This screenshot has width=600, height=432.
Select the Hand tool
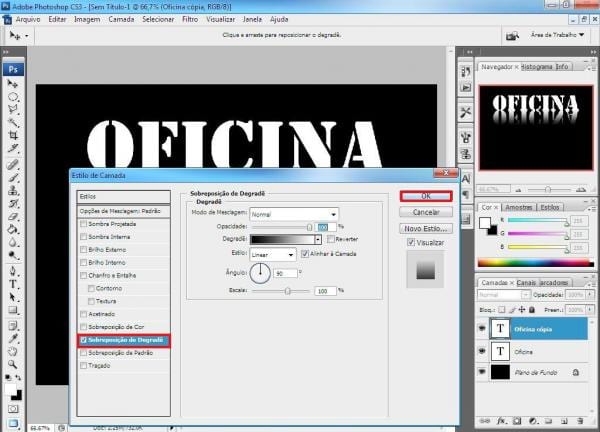13,351
